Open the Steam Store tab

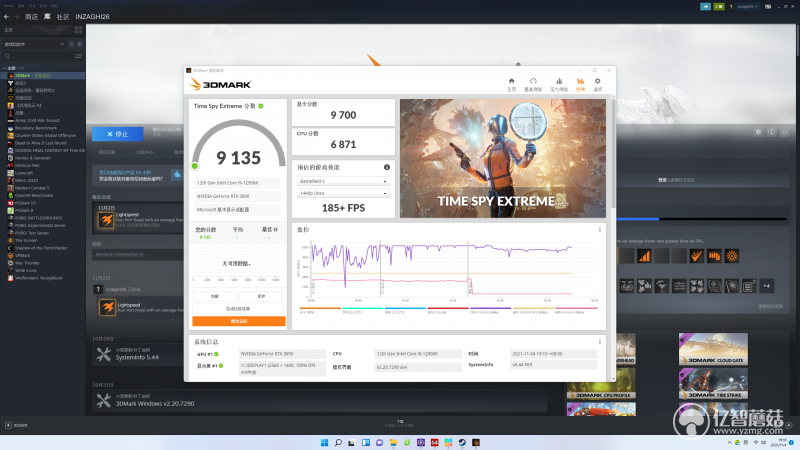31,17
